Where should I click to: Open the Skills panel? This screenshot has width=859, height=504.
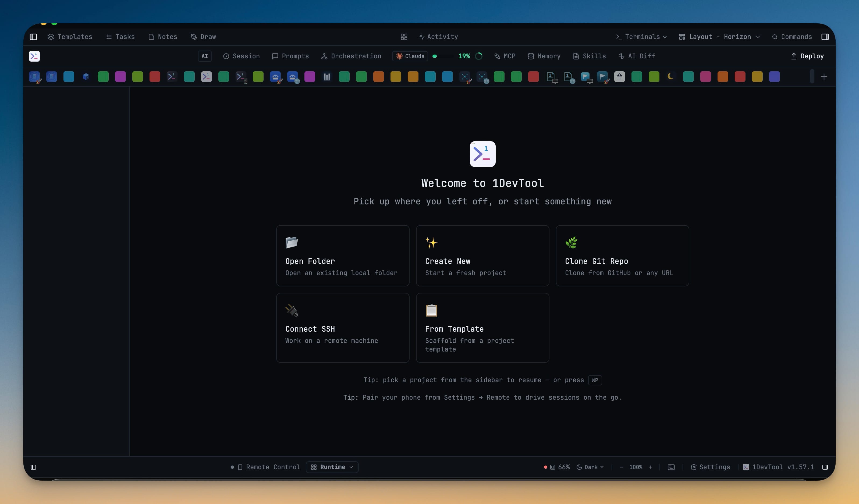click(589, 56)
